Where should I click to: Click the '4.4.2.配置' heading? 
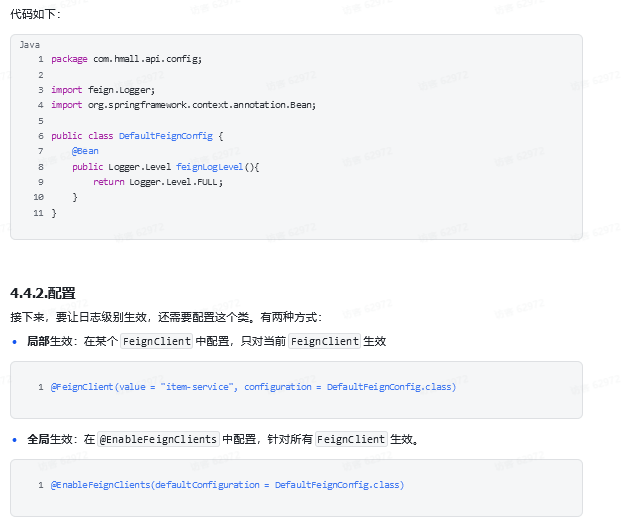pos(43,293)
